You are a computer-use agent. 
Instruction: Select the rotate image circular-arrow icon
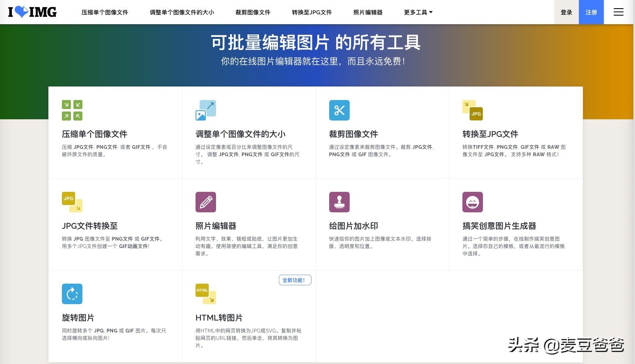72,293
